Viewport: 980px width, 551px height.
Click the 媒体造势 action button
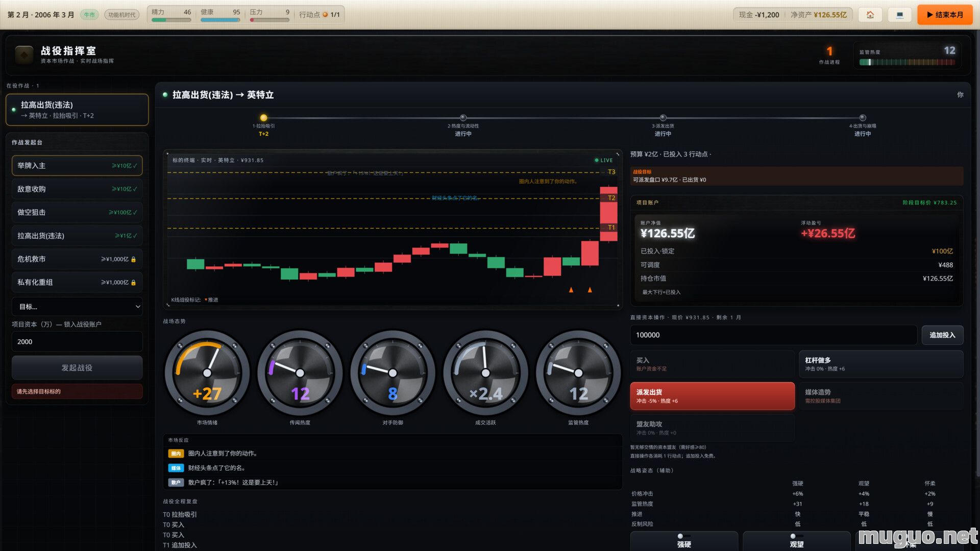pos(881,396)
